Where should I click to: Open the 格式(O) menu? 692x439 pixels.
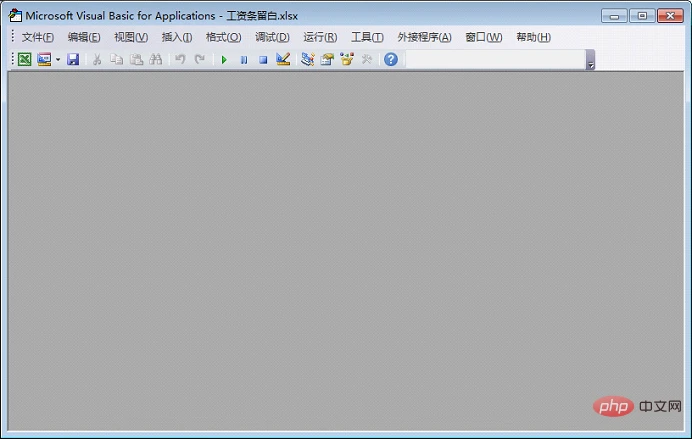point(223,38)
